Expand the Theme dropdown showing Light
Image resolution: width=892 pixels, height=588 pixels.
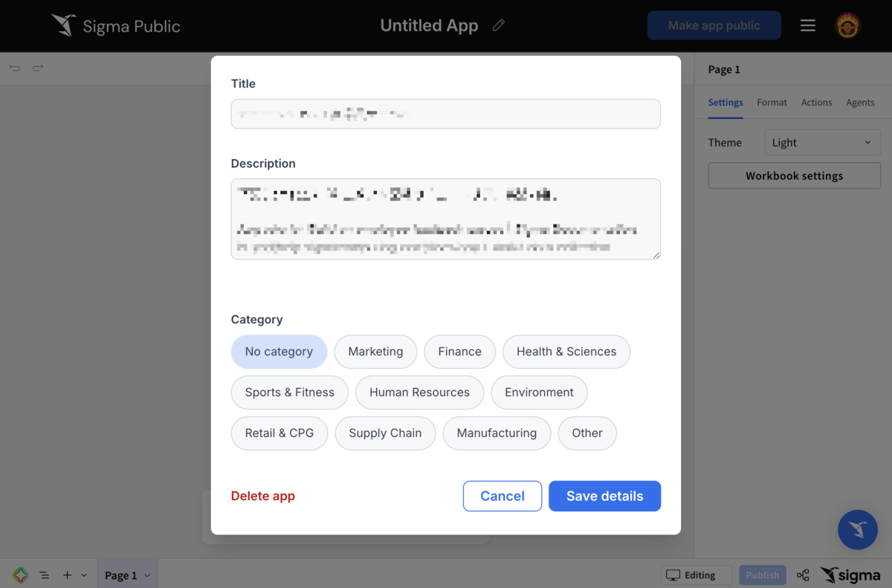[x=822, y=143]
